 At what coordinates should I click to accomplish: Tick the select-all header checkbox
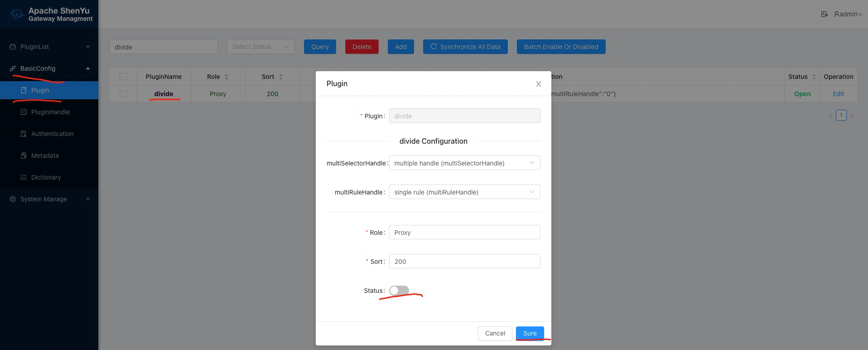point(123,77)
